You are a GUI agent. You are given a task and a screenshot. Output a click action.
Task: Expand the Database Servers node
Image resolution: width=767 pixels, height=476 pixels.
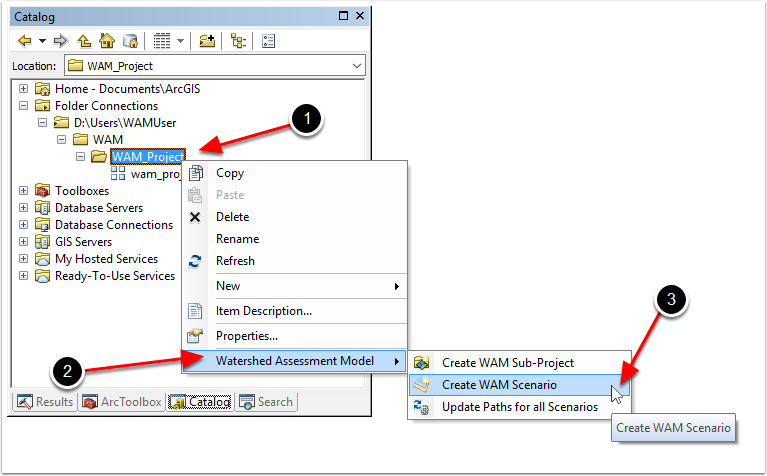(23, 207)
